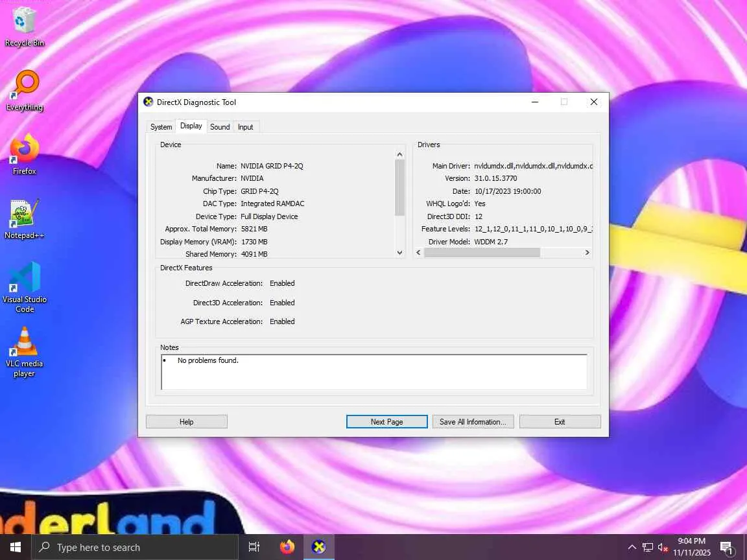This screenshot has height=560, width=747.
Task: Click Shared Memory value 4091 MB
Action: tap(254, 254)
